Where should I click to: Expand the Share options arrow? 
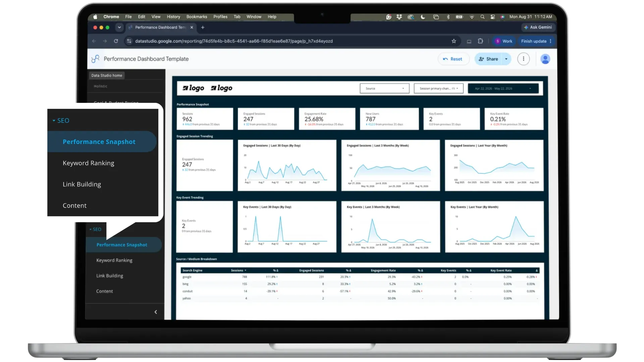(x=506, y=59)
